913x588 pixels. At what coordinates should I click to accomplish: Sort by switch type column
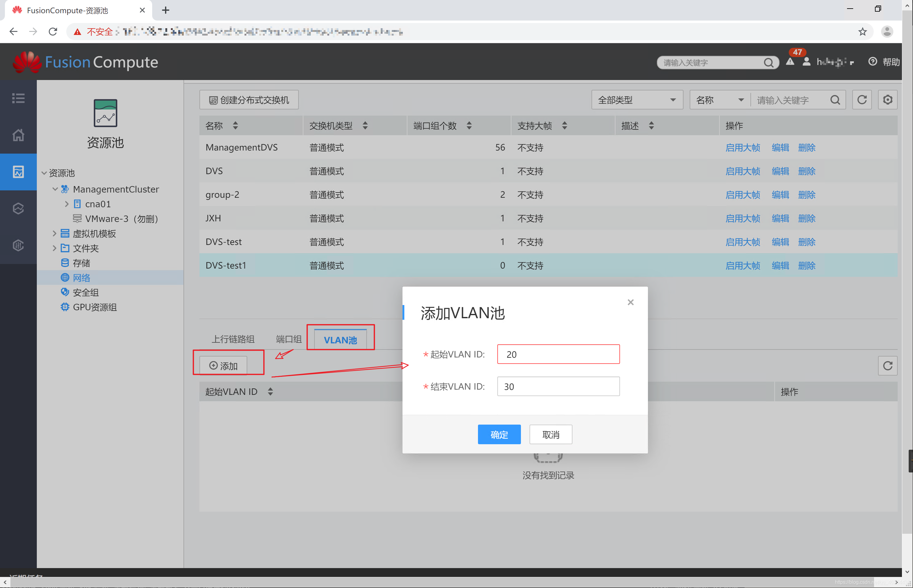pos(365,126)
